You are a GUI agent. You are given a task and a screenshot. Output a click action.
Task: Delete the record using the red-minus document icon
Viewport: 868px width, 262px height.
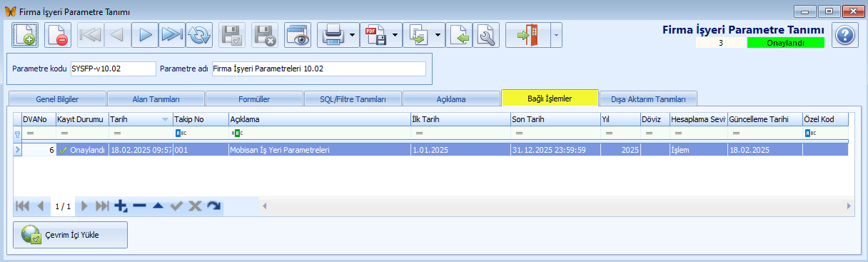pyautogui.click(x=58, y=35)
